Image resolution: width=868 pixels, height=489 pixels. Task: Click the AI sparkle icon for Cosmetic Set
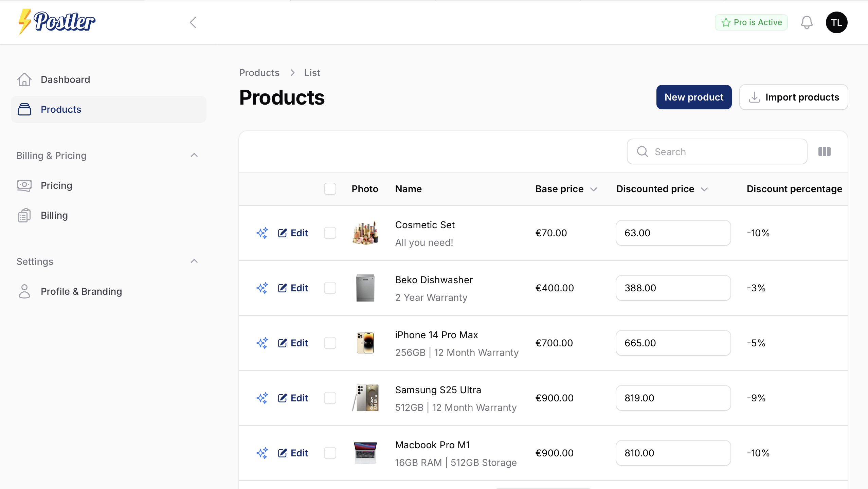(262, 233)
